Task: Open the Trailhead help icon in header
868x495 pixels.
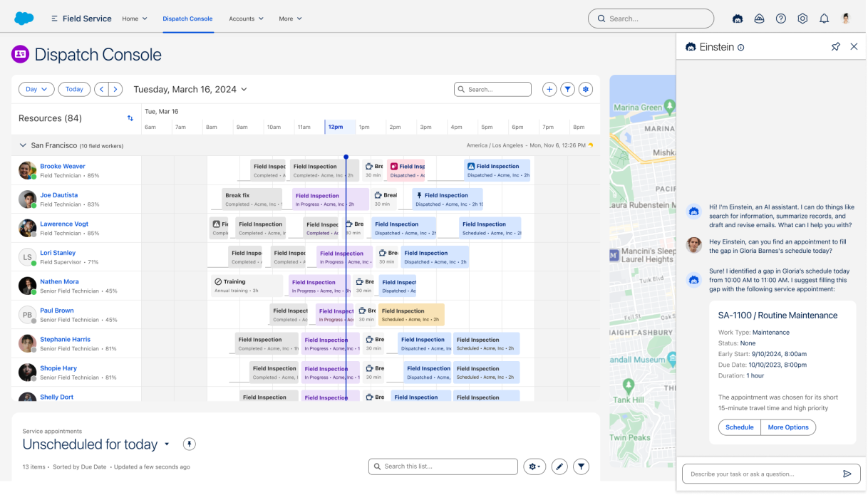Action: click(759, 19)
